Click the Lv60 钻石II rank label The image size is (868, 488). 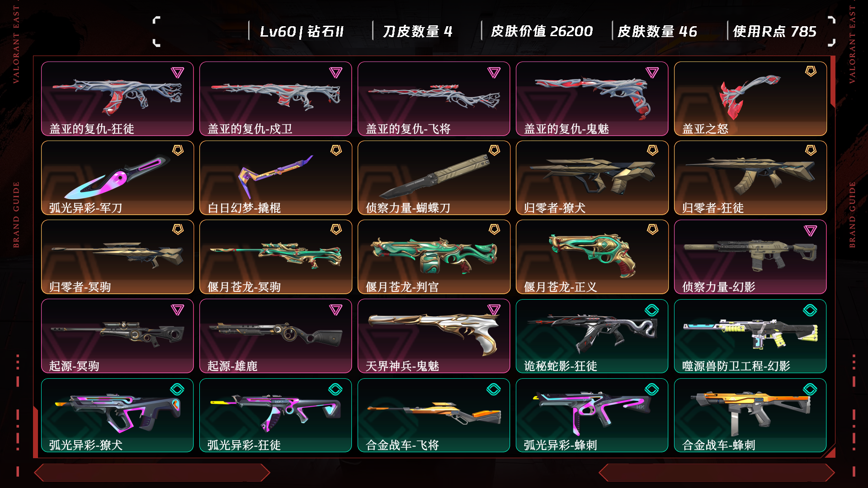point(302,31)
